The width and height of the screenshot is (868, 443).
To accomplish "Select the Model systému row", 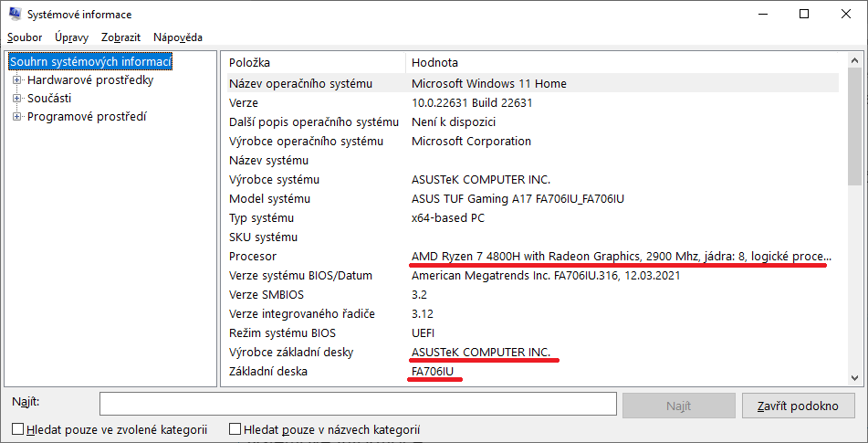I will 532,199.
